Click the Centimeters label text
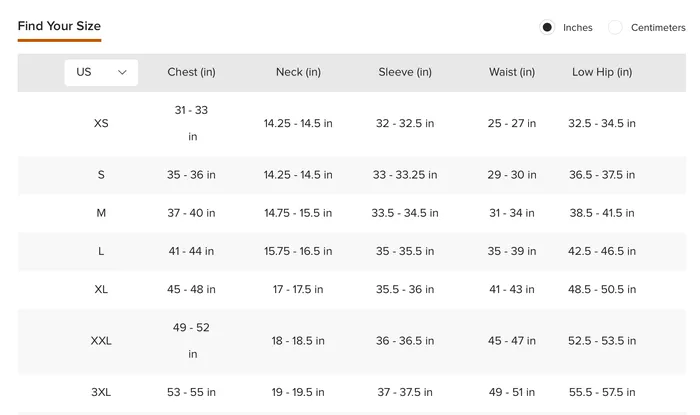This screenshot has width=700, height=415. point(658,28)
